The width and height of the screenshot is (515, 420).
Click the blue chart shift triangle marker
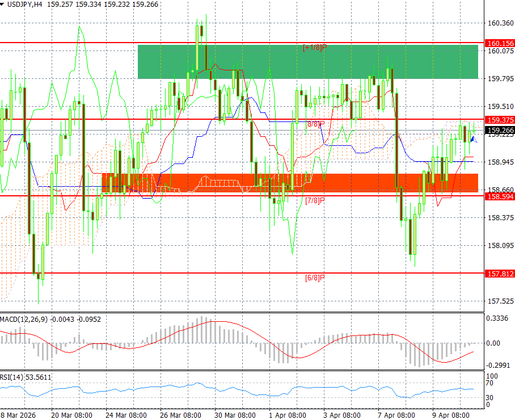pyautogui.click(x=474, y=140)
